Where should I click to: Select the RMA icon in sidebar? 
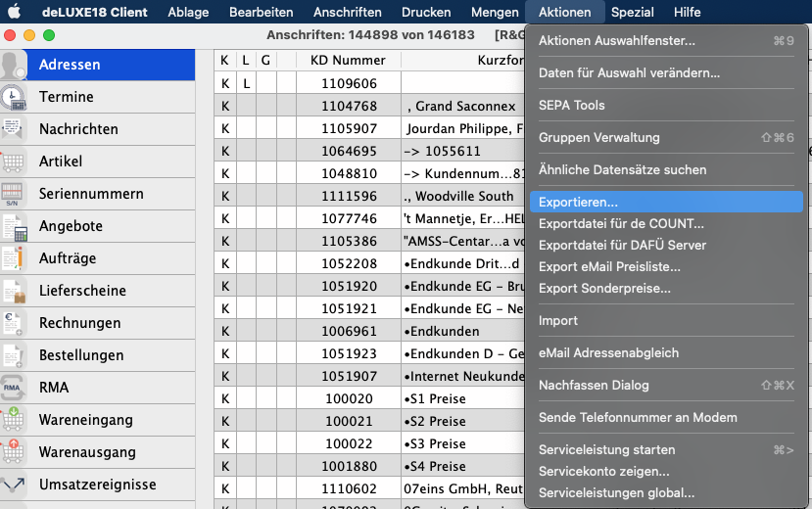tap(14, 388)
